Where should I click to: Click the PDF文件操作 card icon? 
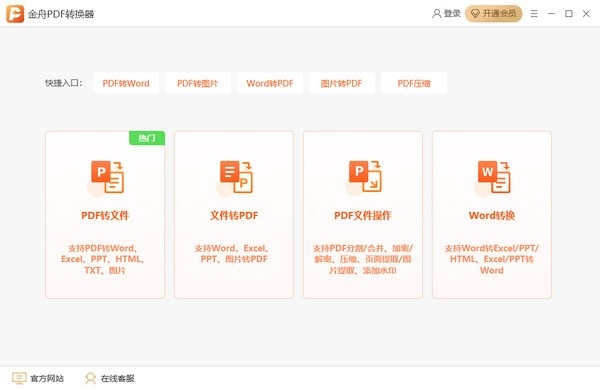(x=364, y=177)
